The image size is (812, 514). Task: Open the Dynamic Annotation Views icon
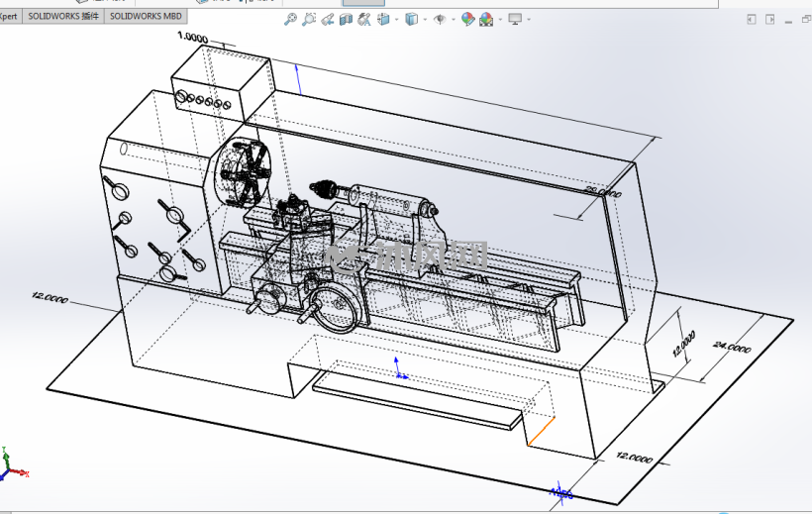pyautogui.click(x=364, y=20)
